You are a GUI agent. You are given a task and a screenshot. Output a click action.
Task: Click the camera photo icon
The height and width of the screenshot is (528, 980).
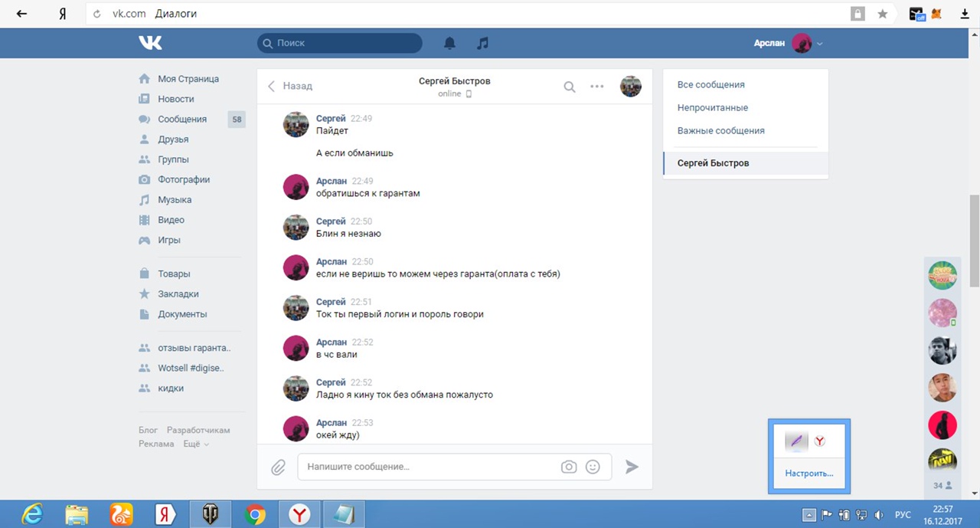pos(568,467)
